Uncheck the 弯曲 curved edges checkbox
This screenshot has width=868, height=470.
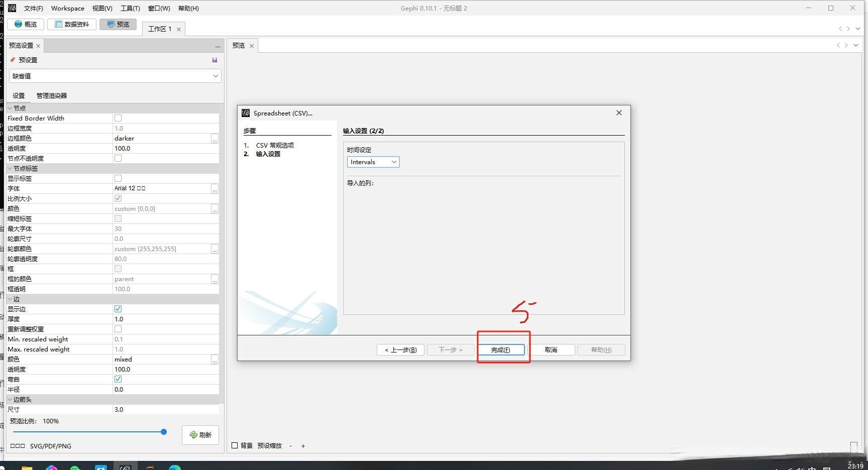(118, 379)
